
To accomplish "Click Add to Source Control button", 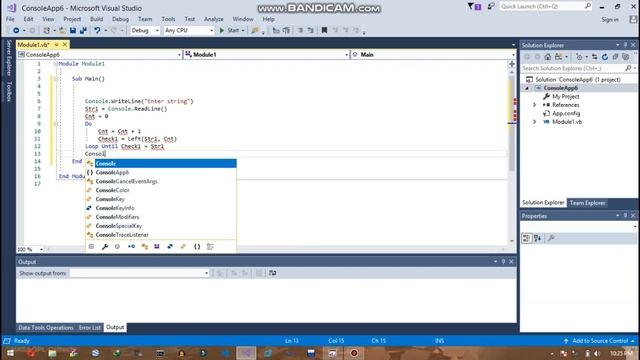I will point(600,340).
